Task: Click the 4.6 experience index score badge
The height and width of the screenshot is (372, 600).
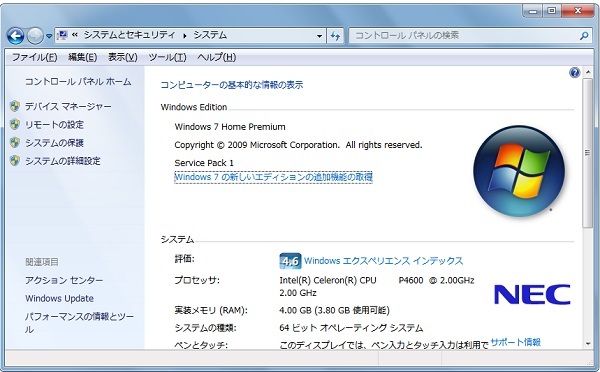Action: coord(290,261)
